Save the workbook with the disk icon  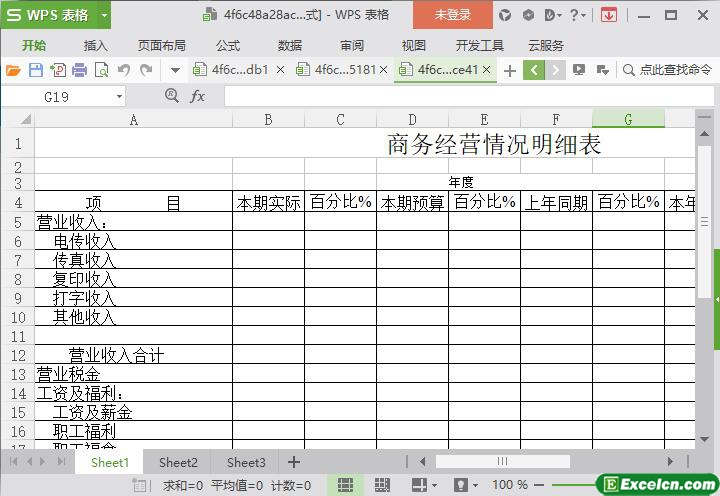tap(36, 70)
